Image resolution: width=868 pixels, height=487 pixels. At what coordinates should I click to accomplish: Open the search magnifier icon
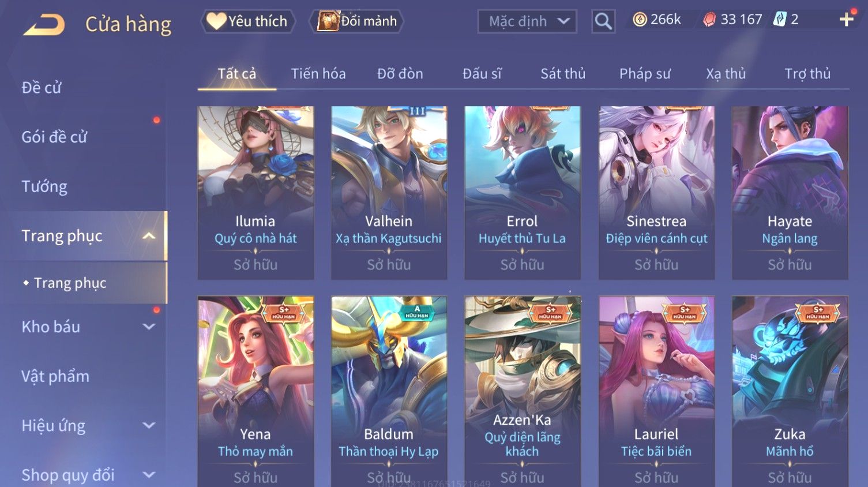[x=603, y=21]
